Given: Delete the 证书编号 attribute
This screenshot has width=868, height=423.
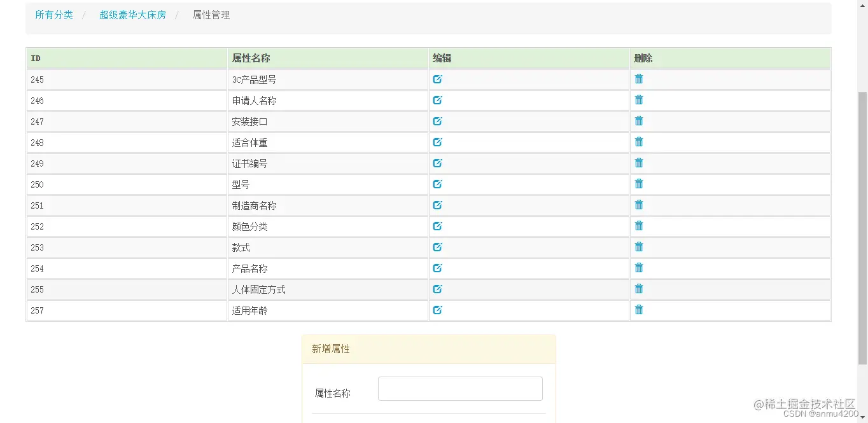Looking at the screenshot, I should click(x=639, y=163).
